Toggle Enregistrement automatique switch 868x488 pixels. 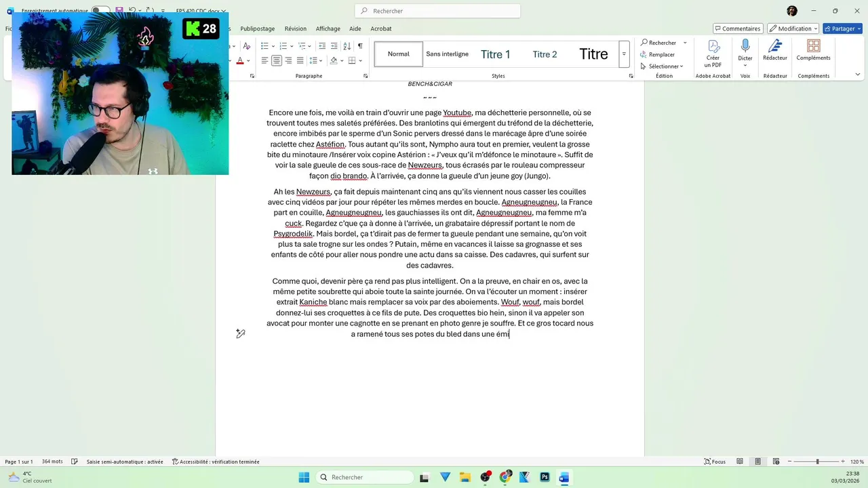(x=101, y=11)
